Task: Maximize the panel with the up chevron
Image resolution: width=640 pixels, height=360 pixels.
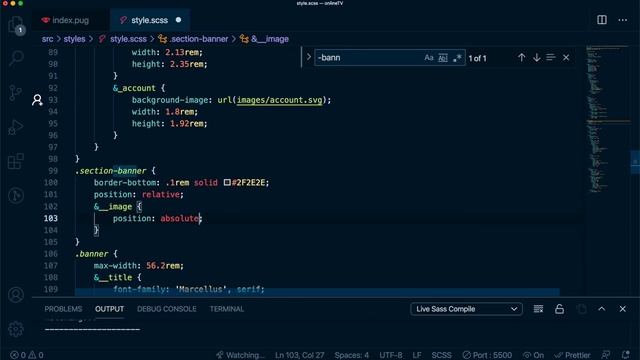Action: pos(602,309)
